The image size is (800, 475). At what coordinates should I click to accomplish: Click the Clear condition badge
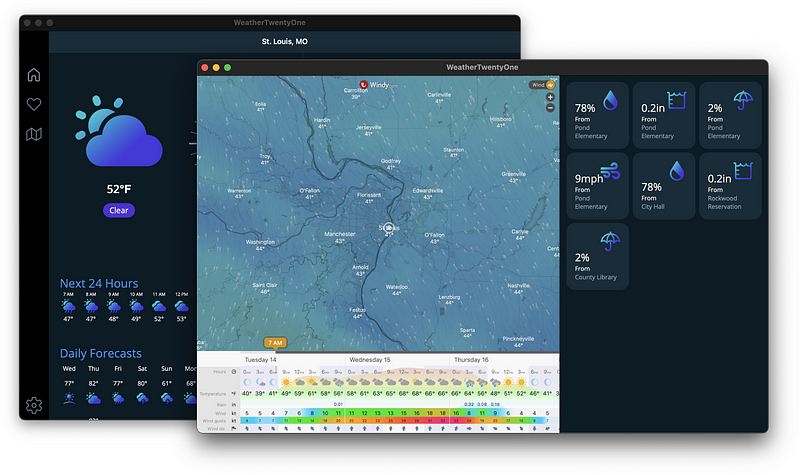(x=119, y=210)
